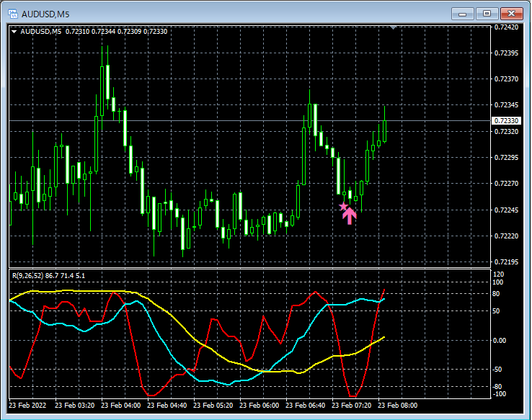This screenshot has height=420, width=532.
Task: Click the 0.72345 price scale value
Action: point(506,105)
